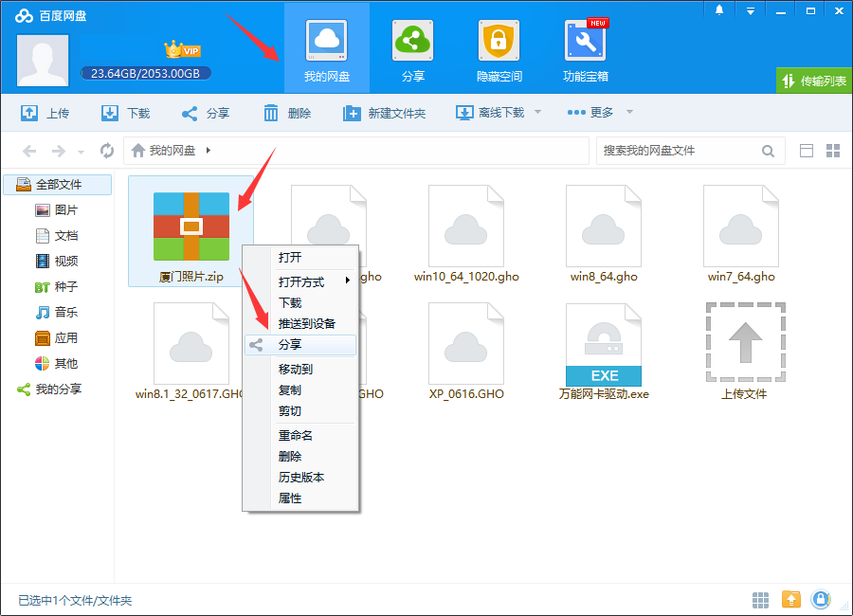This screenshot has height=616, width=853.
Task: Choose 复制 in the context menu
Action: tap(300, 390)
